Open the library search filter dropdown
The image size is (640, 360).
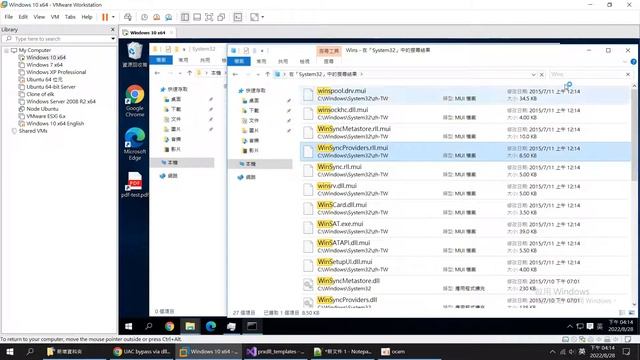pos(113,39)
